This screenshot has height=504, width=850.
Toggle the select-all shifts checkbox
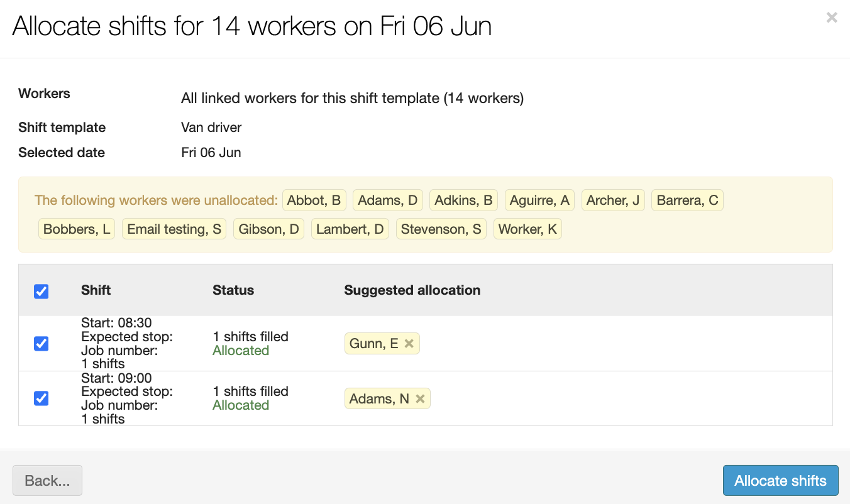tap(41, 291)
